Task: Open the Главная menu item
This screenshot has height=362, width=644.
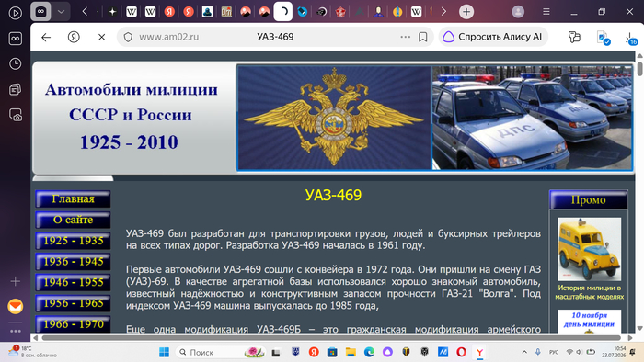Action: (x=73, y=198)
